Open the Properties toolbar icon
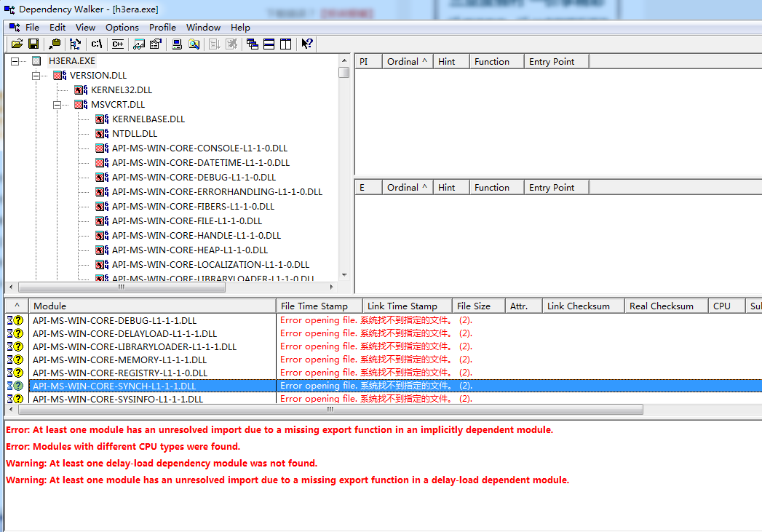Viewport: 762px width, 532px height. [156, 44]
